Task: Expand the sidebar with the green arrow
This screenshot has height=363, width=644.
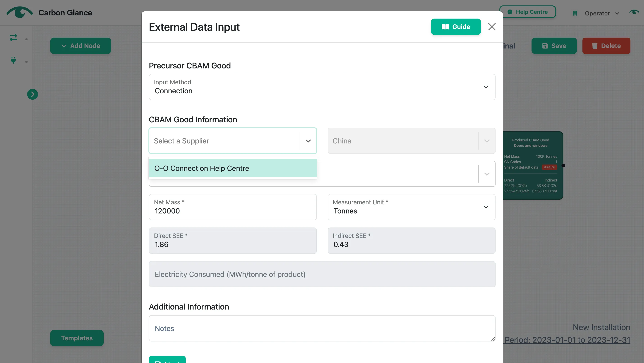Action: 33,94
